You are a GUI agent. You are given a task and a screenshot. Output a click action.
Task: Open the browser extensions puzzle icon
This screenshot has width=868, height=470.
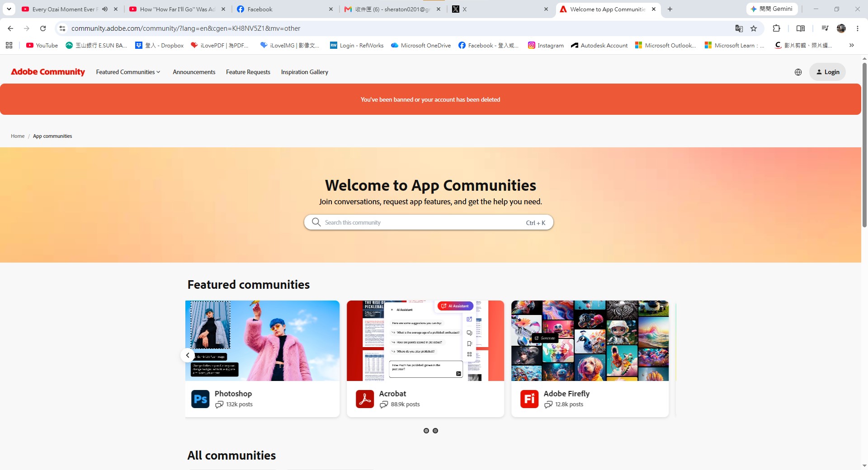[777, 28]
